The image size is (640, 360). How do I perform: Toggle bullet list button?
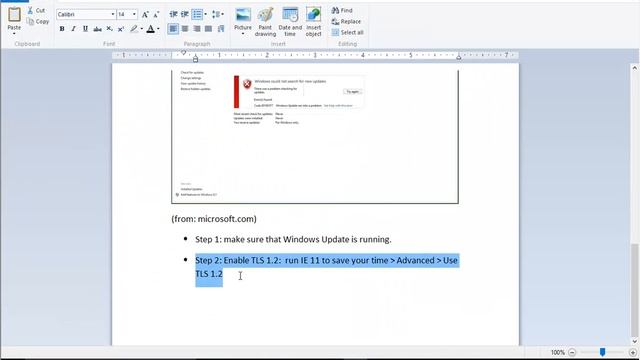pos(197,14)
